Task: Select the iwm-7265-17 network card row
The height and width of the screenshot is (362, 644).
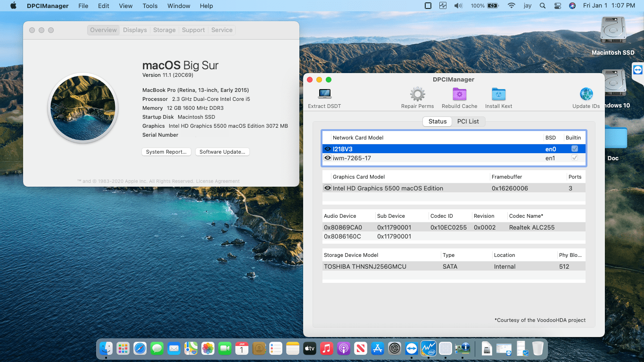Action: click(454, 158)
